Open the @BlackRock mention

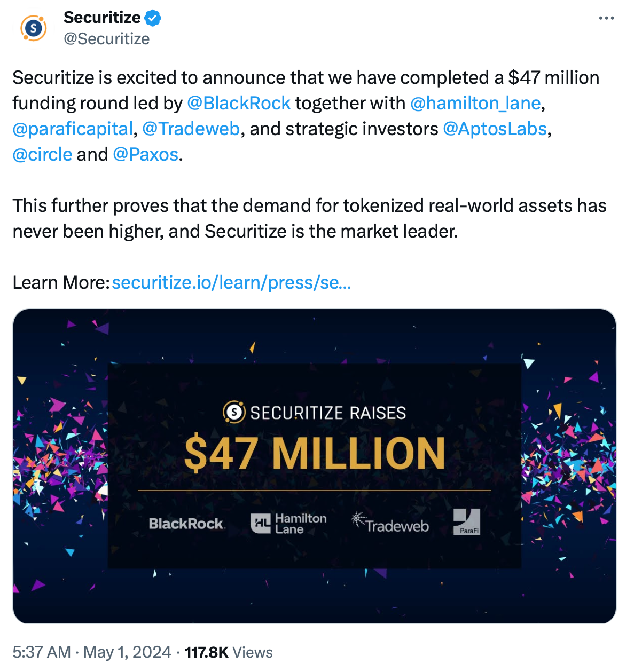click(238, 103)
